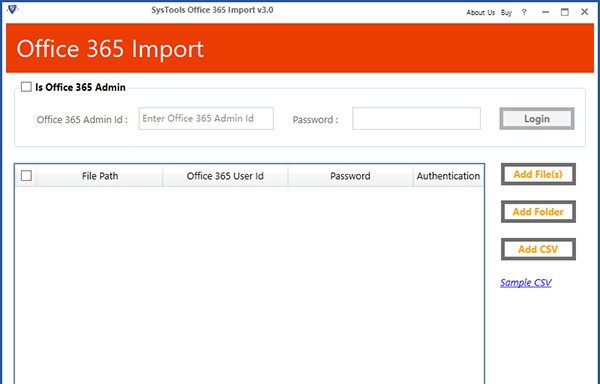
Task: Click the Login button
Action: 537,119
